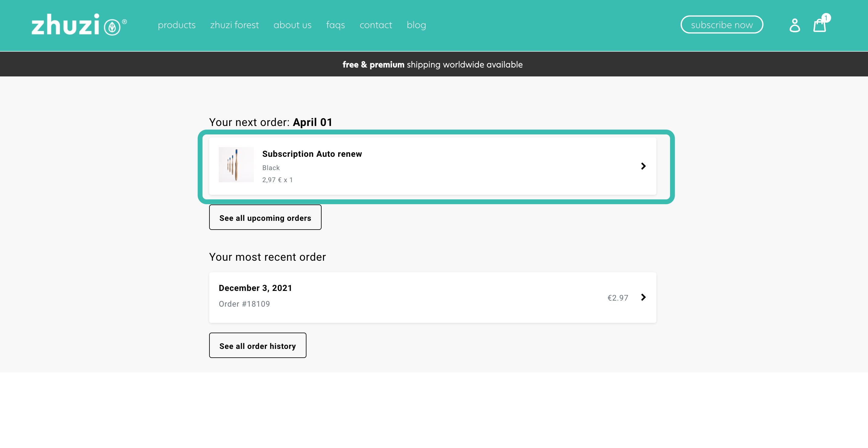Select the toothbrush product thumbnail
868x448 pixels.
click(x=236, y=165)
